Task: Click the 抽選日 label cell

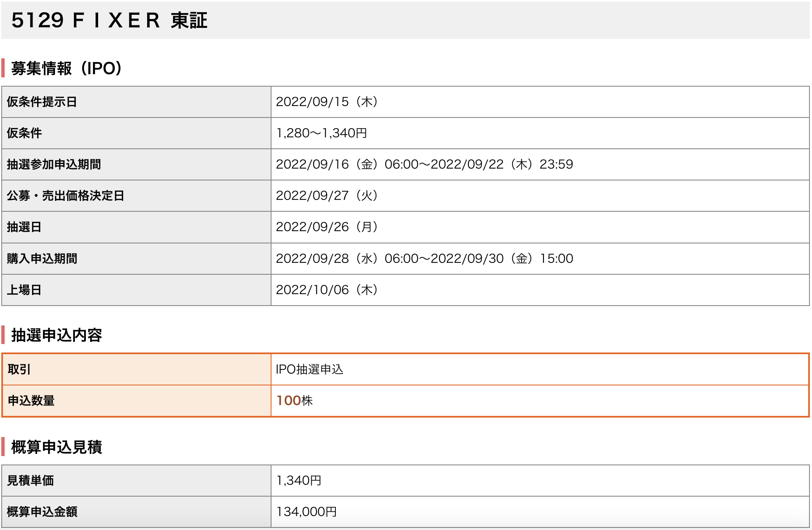Action: coord(136,227)
